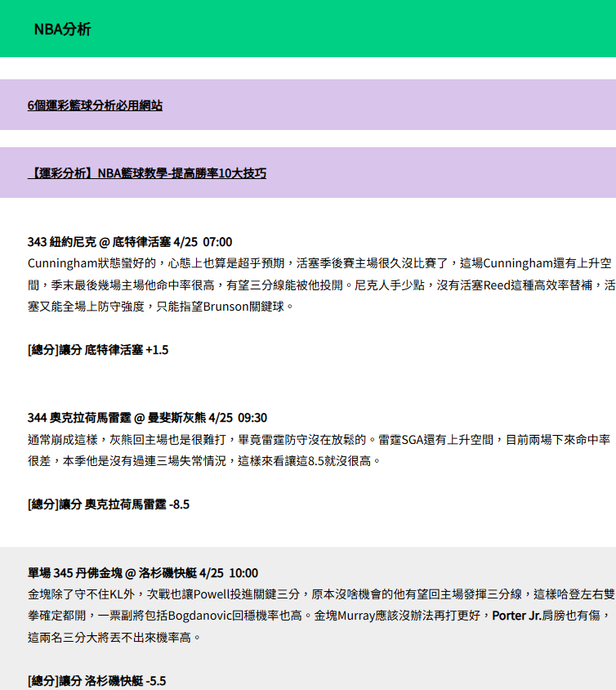Select the 單場 345 丹佛金塊 @ 洛杉磯快艇 heading
The height and width of the screenshot is (690, 616).
click(143, 573)
